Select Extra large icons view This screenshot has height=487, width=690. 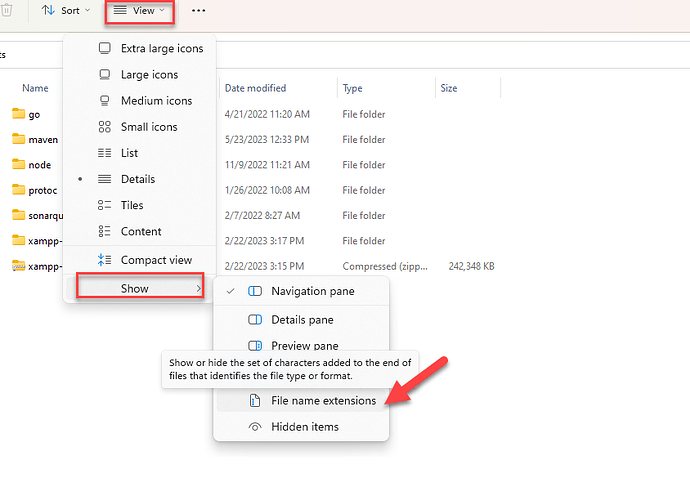point(140,48)
